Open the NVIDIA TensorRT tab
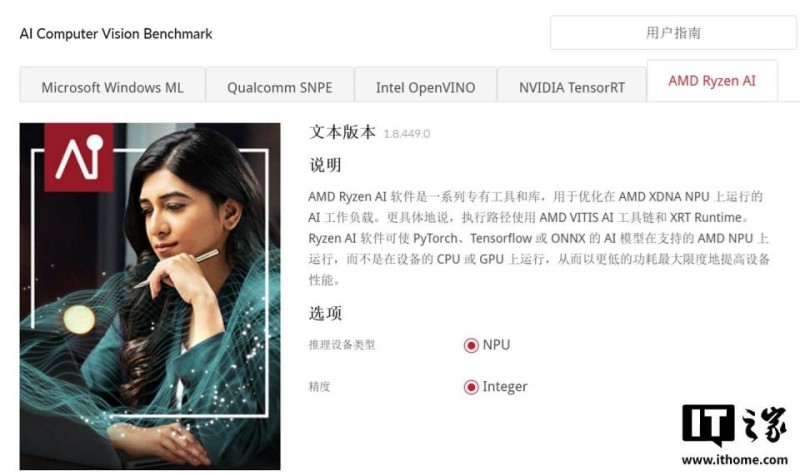Image resolution: width=800 pixels, height=475 pixels. pyautogui.click(x=572, y=85)
